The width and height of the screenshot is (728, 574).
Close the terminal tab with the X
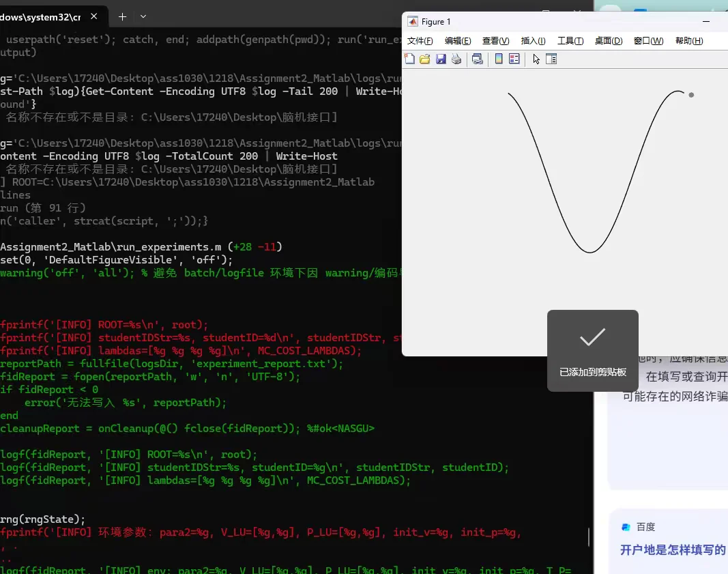tap(93, 16)
